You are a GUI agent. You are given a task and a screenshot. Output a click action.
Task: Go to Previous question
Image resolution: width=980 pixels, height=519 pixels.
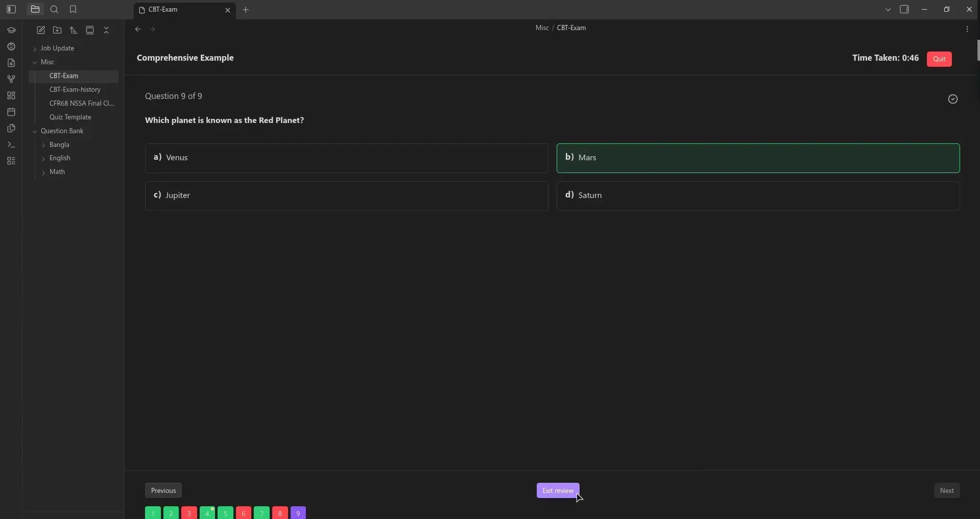[x=163, y=490]
